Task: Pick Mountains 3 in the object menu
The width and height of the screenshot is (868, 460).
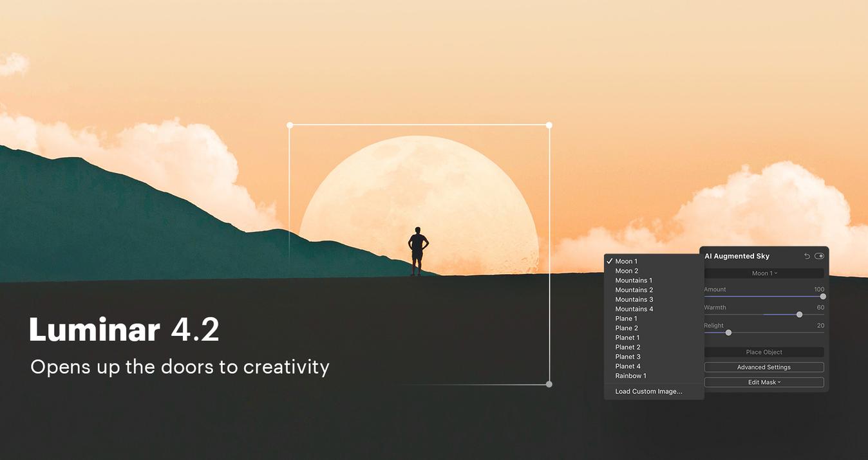Action: pos(634,299)
